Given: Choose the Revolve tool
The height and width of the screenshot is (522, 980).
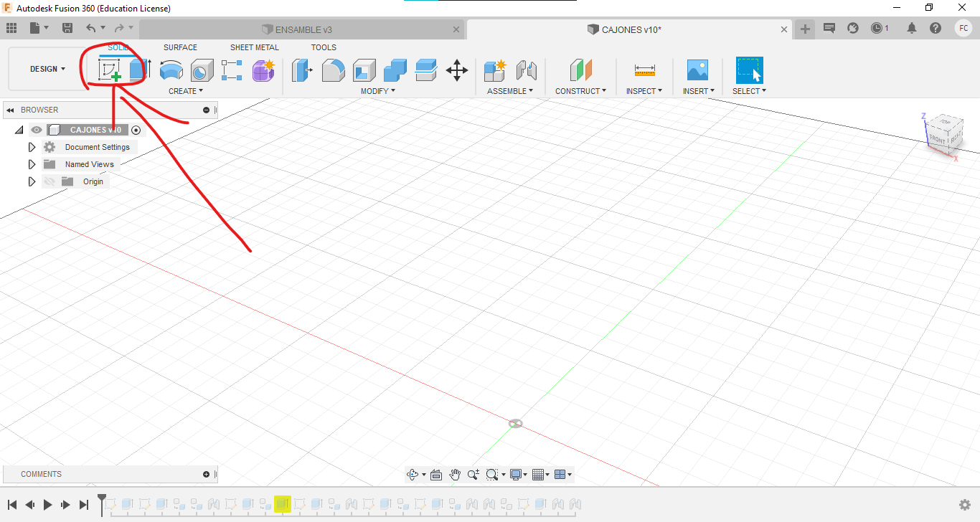Looking at the screenshot, I should pos(171,70).
